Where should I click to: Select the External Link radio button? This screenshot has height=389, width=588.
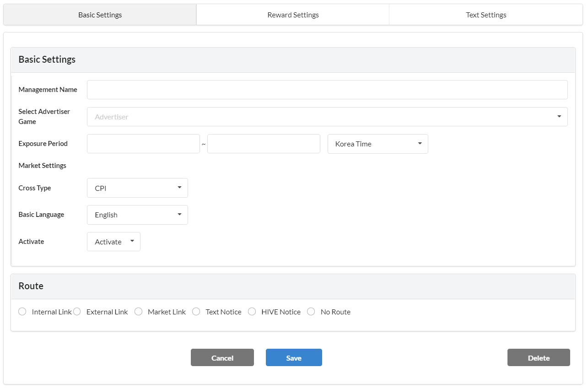click(77, 312)
